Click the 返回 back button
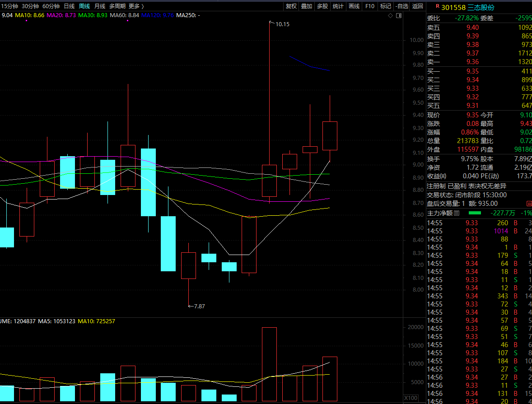 [418, 6]
